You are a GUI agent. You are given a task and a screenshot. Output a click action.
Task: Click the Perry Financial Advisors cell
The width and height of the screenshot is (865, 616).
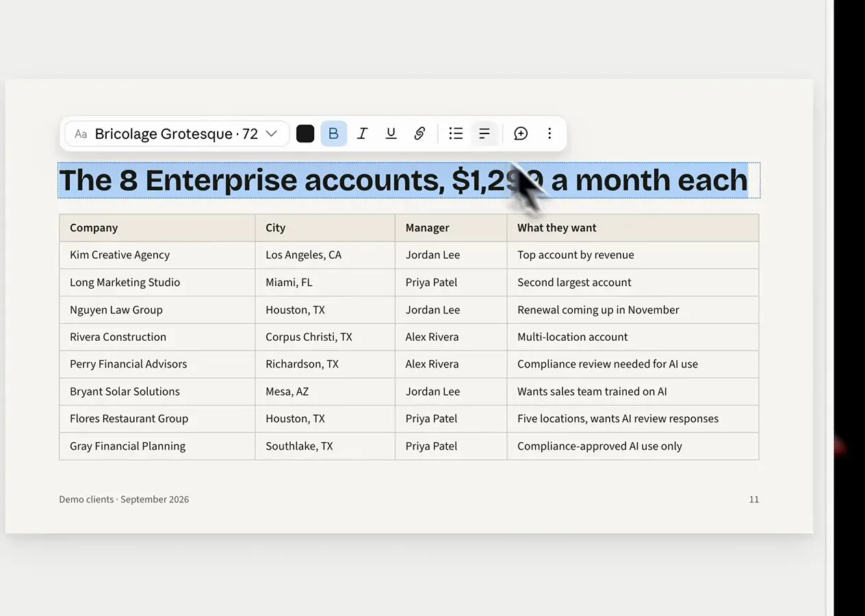pyautogui.click(x=157, y=364)
